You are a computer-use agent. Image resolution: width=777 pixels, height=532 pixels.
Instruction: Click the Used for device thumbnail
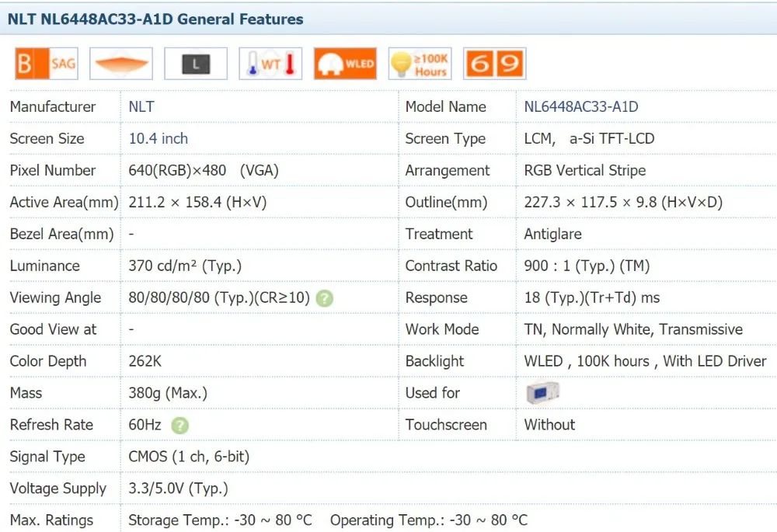[x=542, y=393]
